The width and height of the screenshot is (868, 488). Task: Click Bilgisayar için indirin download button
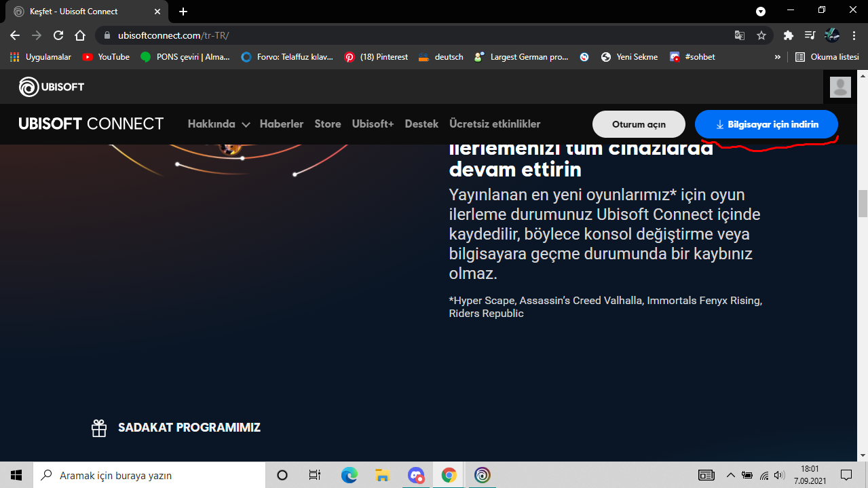click(766, 124)
